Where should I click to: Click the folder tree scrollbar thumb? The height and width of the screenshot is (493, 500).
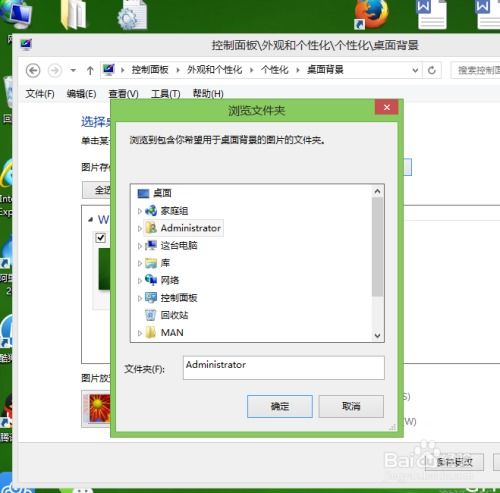377,247
